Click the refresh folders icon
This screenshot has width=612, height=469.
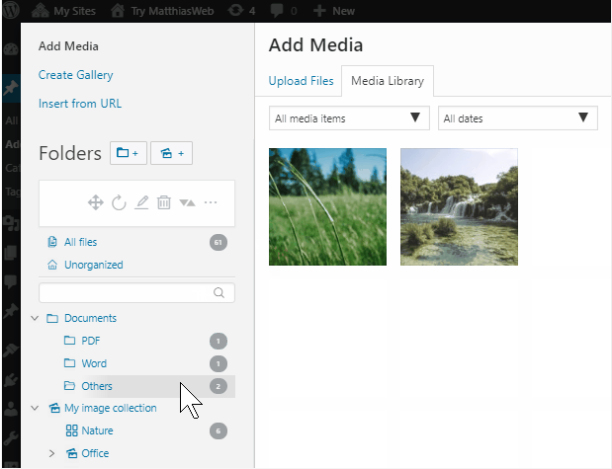pos(119,203)
